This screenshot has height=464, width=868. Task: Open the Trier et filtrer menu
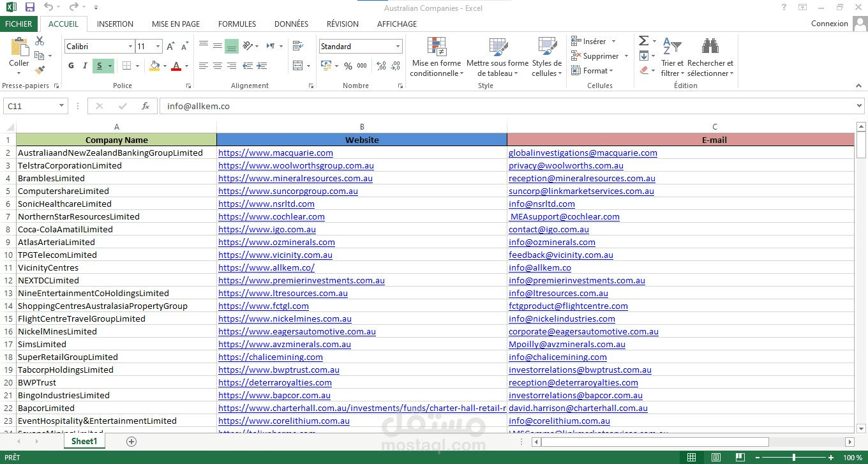[x=672, y=57]
